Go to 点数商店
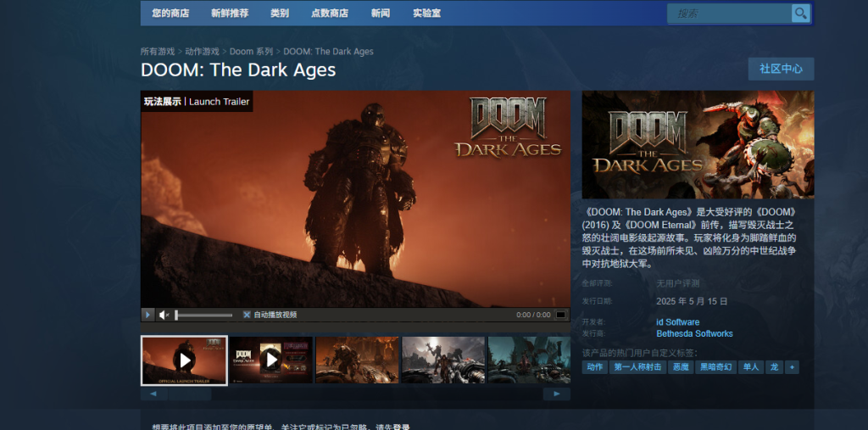Viewport: 868px width, 430px height. pos(330,14)
